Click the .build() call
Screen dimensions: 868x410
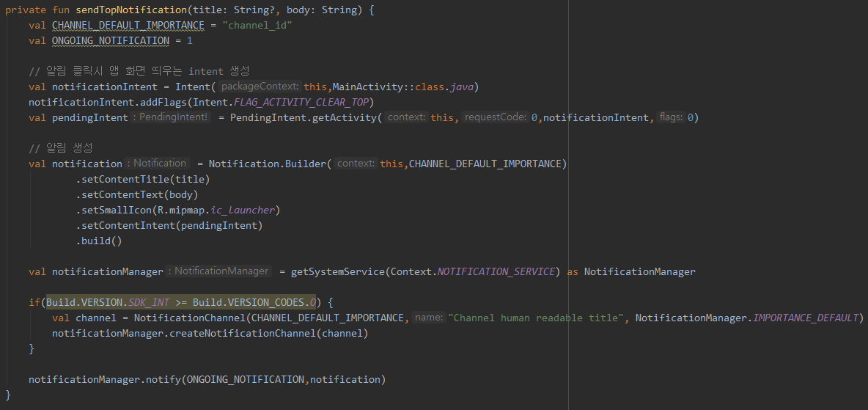[x=98, y=241]
